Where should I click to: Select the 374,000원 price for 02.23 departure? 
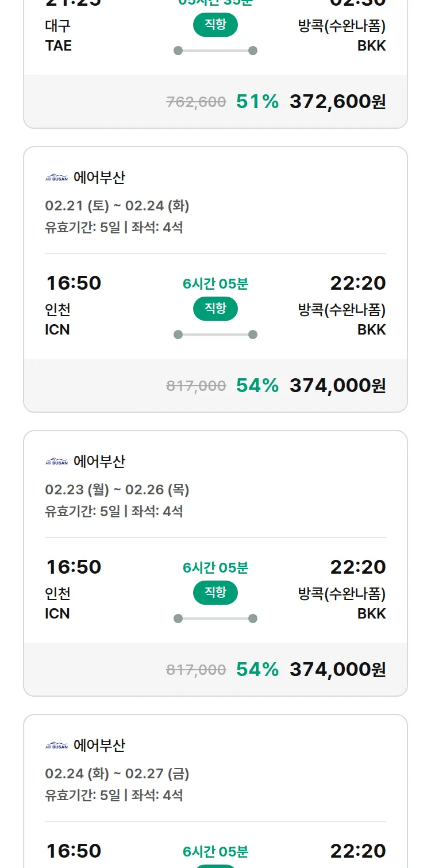tap(337, 670)
